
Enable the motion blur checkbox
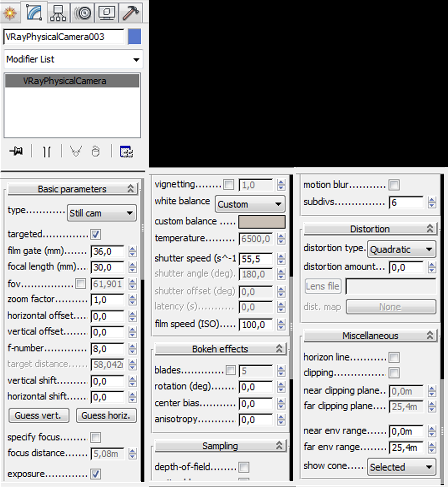pyautogui.click(x=394, y=185)
